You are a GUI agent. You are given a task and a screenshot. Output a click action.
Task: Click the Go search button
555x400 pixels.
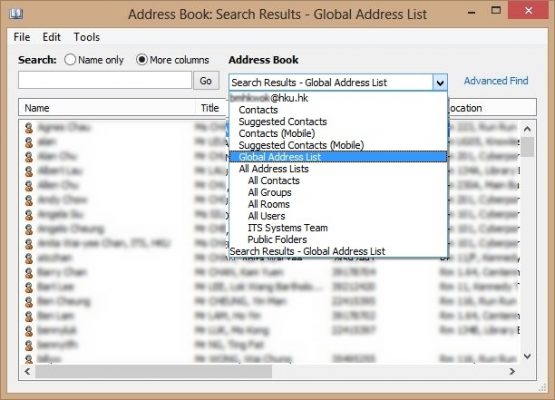[206, 81]
